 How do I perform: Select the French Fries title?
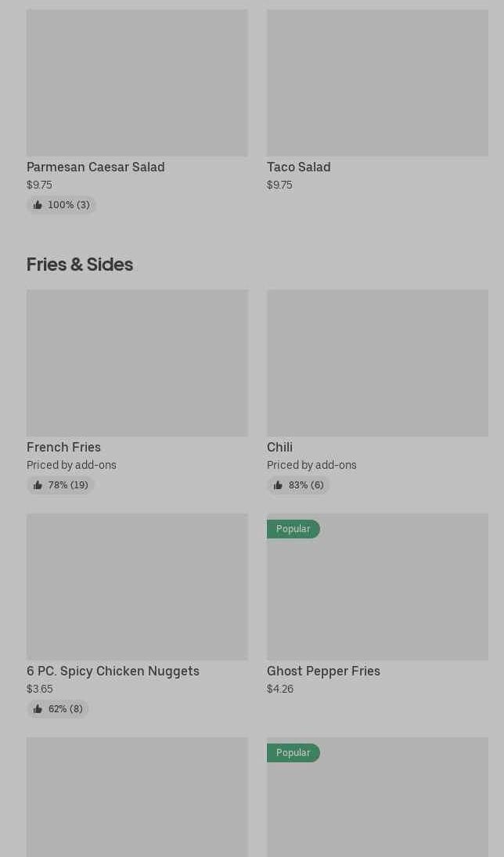tap(63, 447)
